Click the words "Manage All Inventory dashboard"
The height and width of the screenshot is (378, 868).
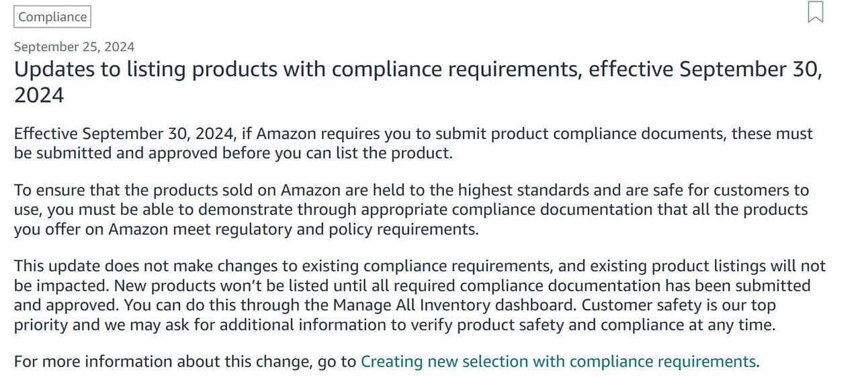(454, 305)
